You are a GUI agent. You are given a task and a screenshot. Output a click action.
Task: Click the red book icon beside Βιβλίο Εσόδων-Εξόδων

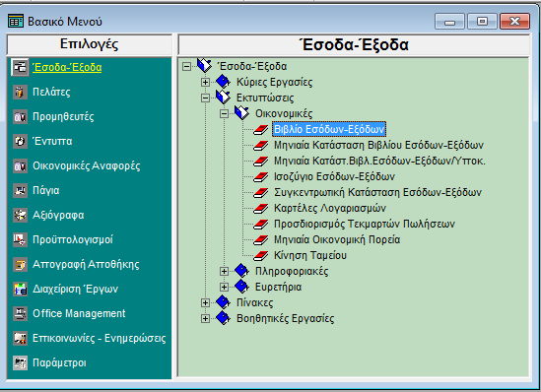261,130
